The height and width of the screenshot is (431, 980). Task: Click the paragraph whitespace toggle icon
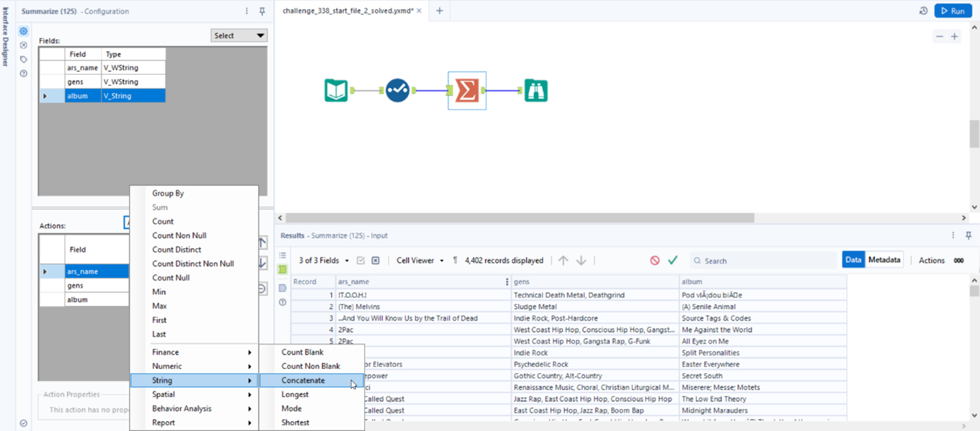[455, 261]
